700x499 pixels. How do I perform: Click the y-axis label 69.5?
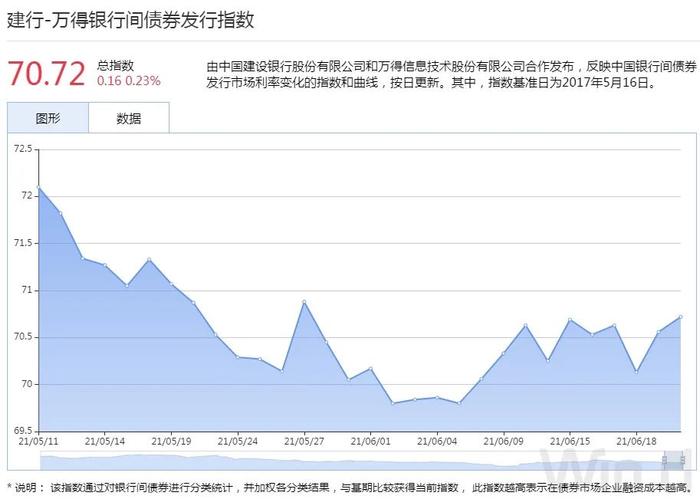(x=24, y=431)
